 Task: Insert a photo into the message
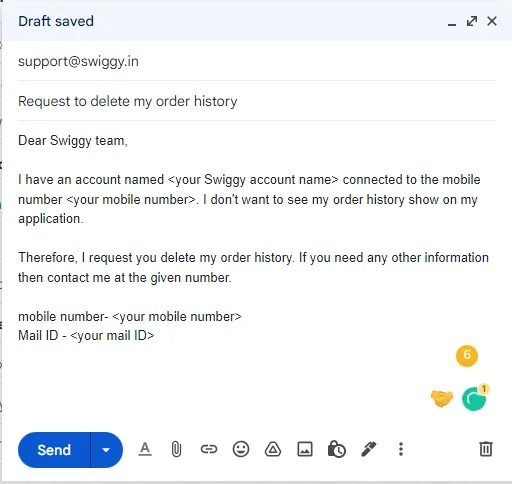click(x=305, y=449)
